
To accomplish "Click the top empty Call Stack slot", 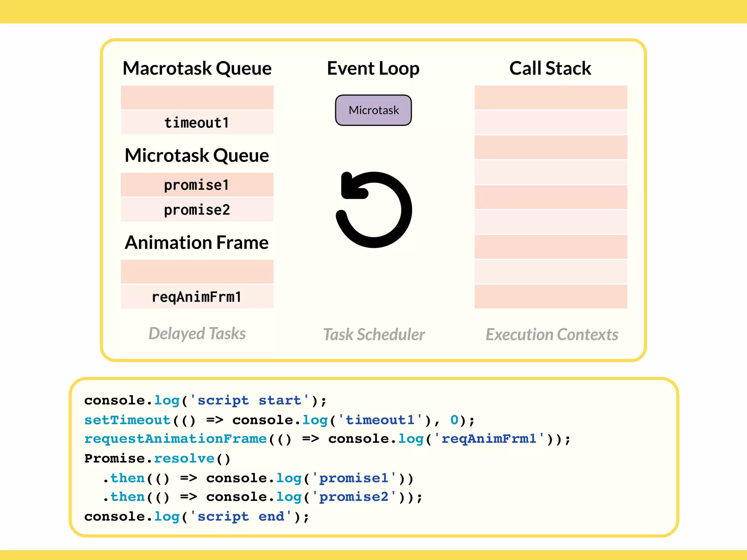I will point(551,97).
